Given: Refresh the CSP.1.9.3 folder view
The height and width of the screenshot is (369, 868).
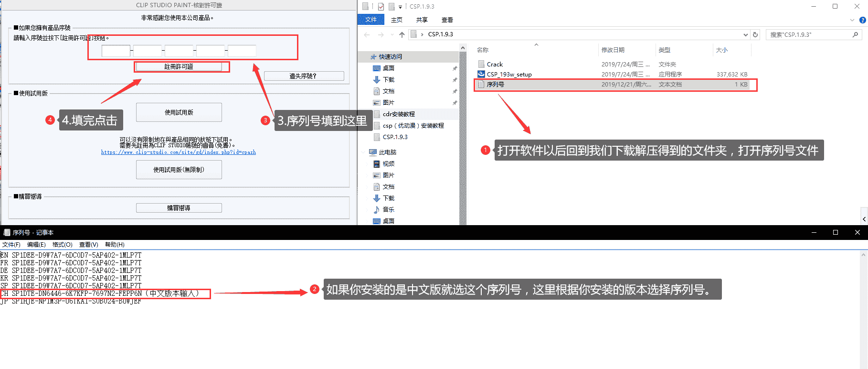Looking at the screenshot, I should point(755,34).
